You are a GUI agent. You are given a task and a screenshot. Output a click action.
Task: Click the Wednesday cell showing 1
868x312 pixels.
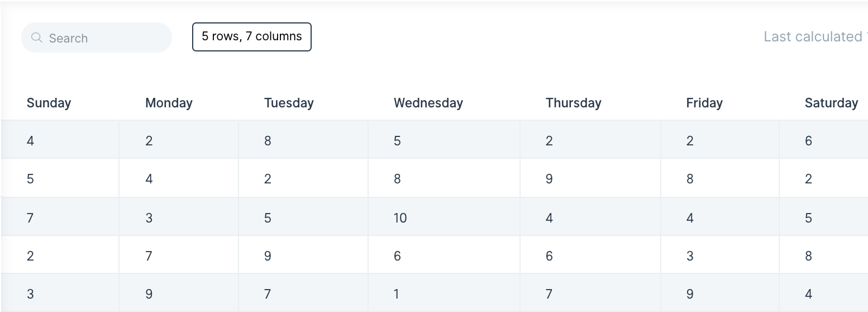444,293
